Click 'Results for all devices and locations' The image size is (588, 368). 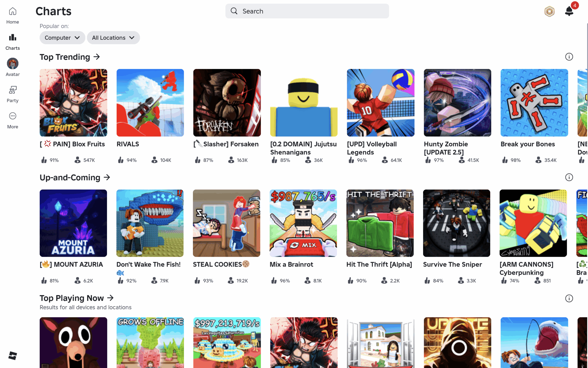click(85, 307)
